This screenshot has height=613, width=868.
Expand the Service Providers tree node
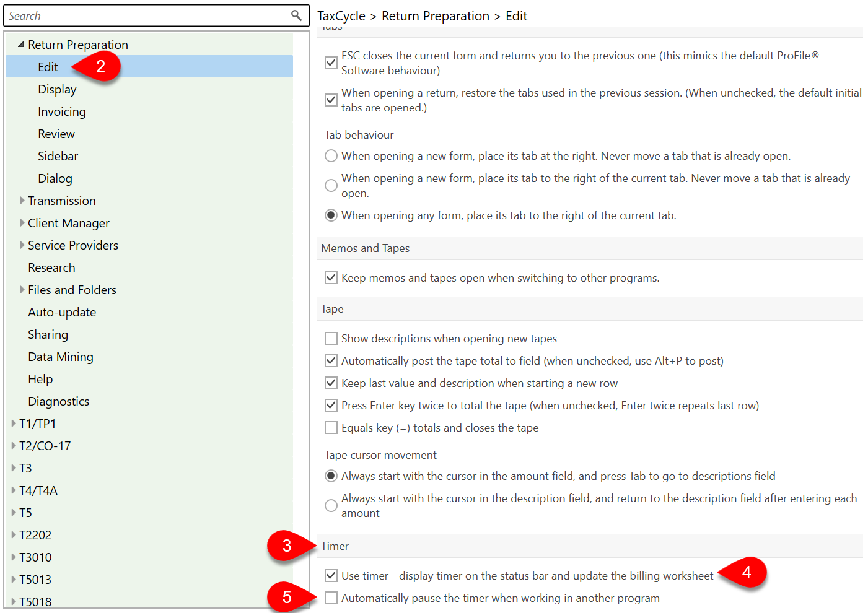22,245
